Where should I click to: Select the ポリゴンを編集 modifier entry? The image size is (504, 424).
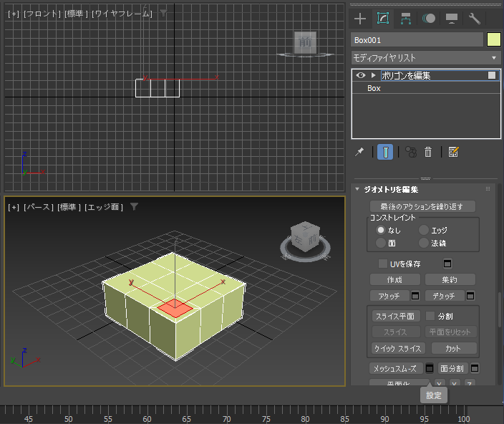coord(426,75)
